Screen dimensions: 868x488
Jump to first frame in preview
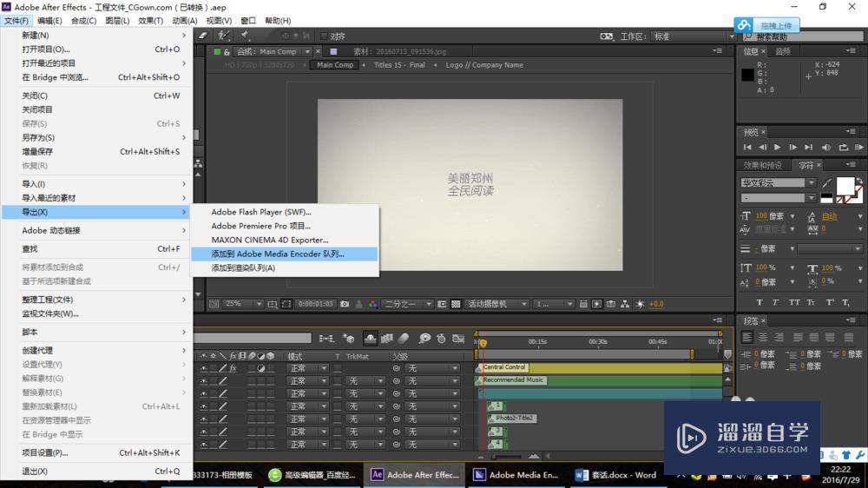tap(747, 148)
